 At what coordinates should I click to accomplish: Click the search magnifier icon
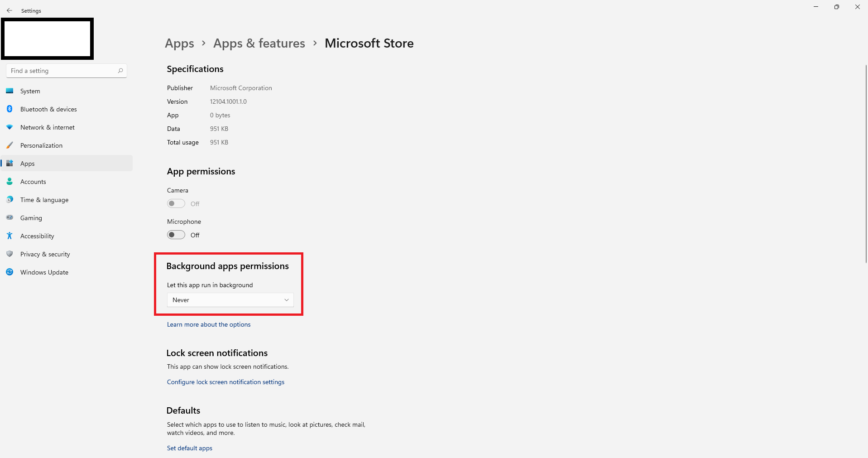click(120, 71)
